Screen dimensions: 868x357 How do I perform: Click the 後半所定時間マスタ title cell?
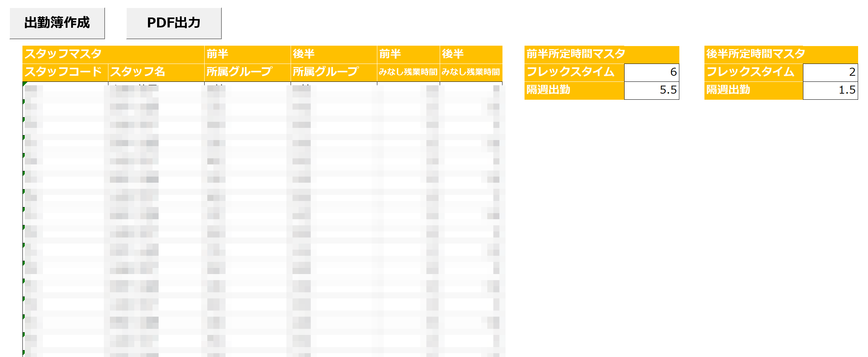pyautogui.click(x=781, y=54)
